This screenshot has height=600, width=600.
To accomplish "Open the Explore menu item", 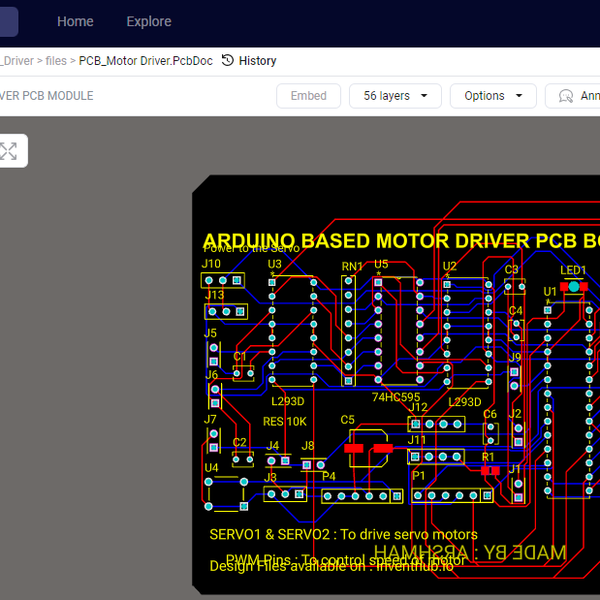I will pos(148,21).
